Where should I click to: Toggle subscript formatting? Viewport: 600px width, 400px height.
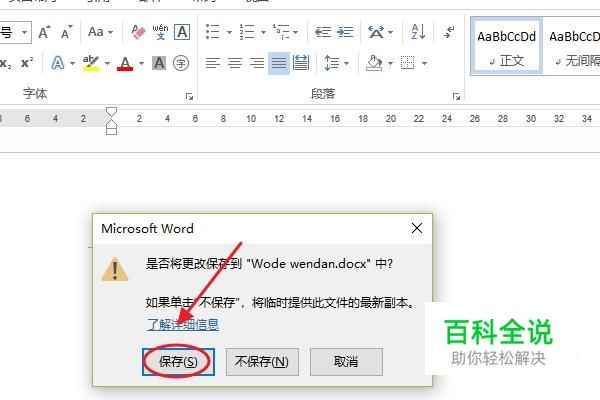(x=5, y=63)
